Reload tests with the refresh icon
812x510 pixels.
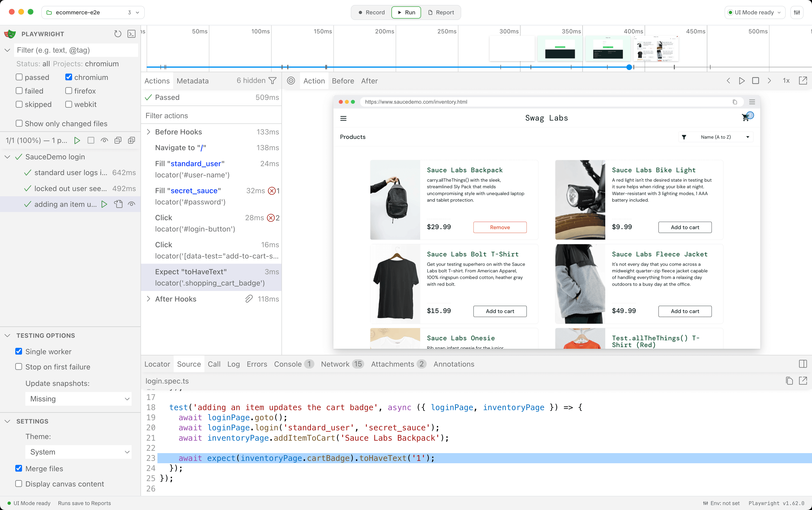[117, 34]
